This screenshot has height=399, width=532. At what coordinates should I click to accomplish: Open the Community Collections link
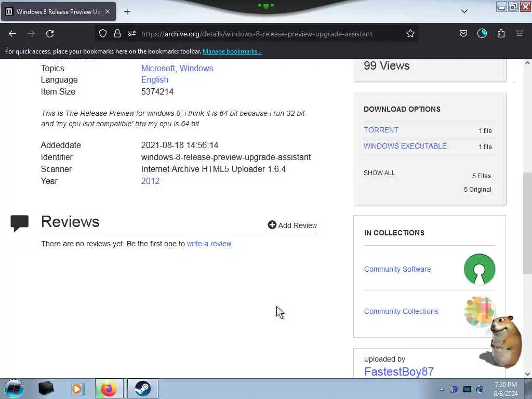click(401, 311)
